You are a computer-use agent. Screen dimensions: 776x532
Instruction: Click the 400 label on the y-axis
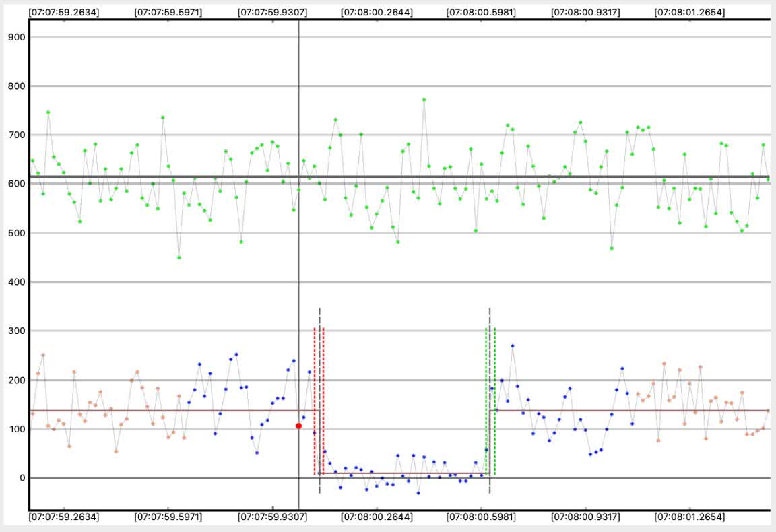[x=16, y=282]
